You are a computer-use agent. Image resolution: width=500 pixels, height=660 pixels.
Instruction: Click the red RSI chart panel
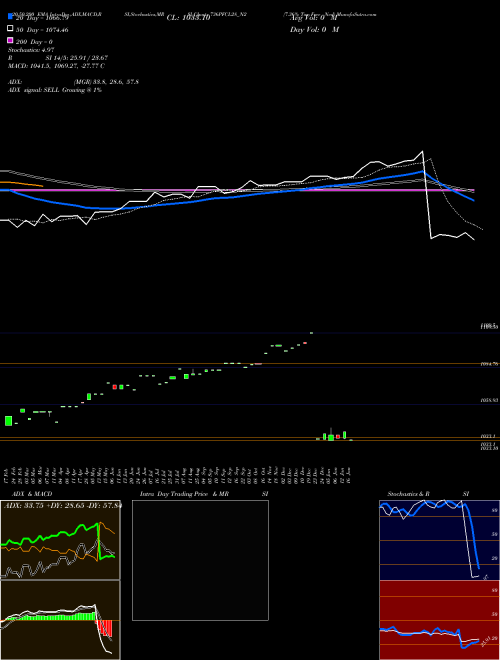(439, 620)
